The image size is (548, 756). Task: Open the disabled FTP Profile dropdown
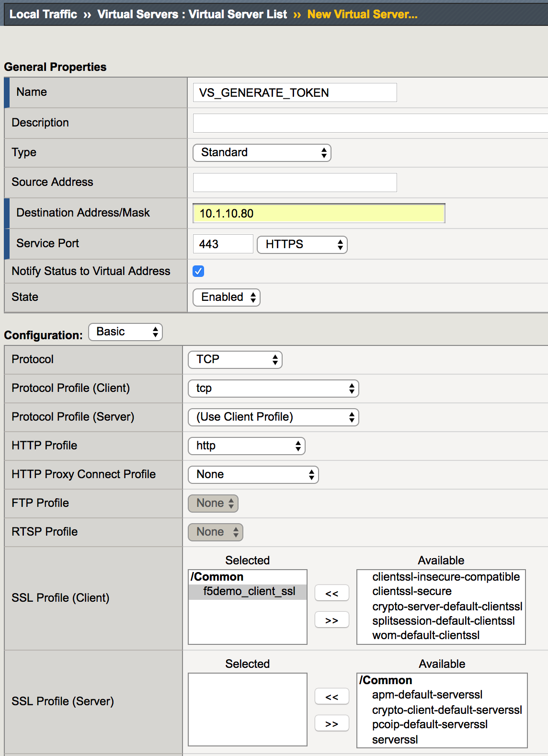pos(213,504)
